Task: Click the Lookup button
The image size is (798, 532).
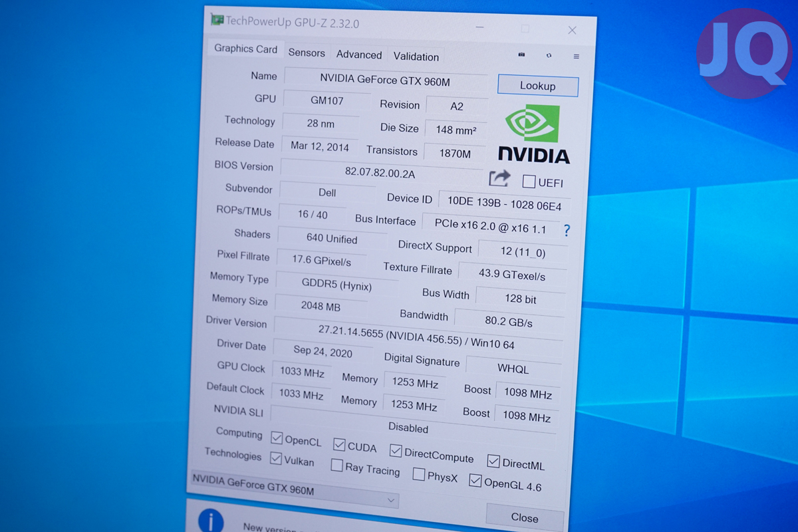Action: click(538, 86)
